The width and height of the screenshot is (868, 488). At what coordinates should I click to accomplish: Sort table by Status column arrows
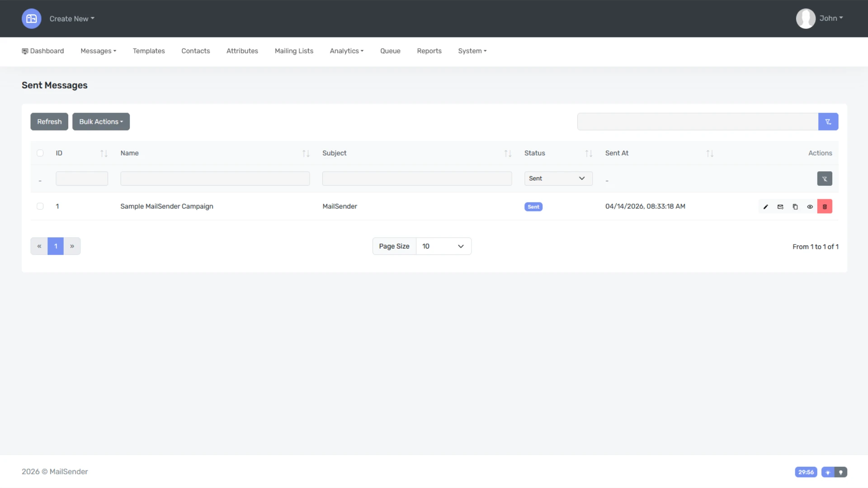coord(589,154)
